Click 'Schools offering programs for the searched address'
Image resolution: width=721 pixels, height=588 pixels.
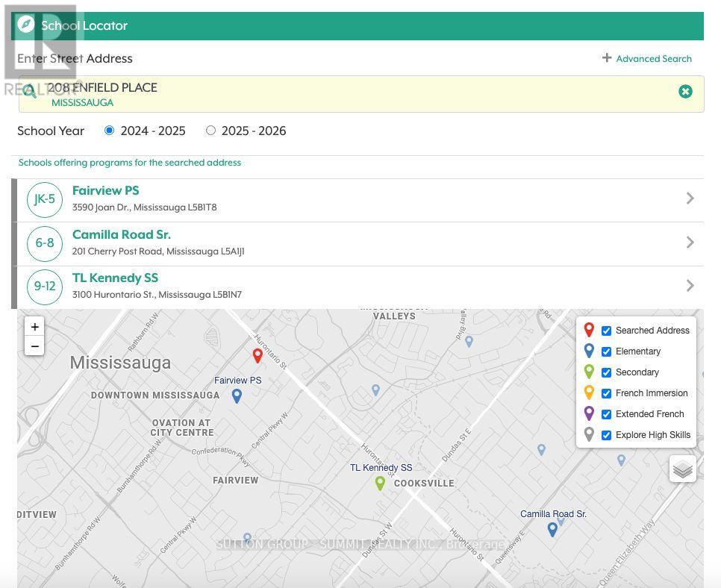click(x=130, y=162)
